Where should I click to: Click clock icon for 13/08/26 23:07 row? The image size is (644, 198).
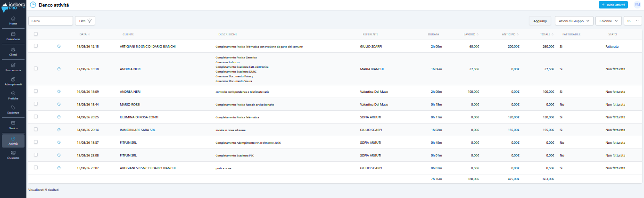click(x=59, y=168)
